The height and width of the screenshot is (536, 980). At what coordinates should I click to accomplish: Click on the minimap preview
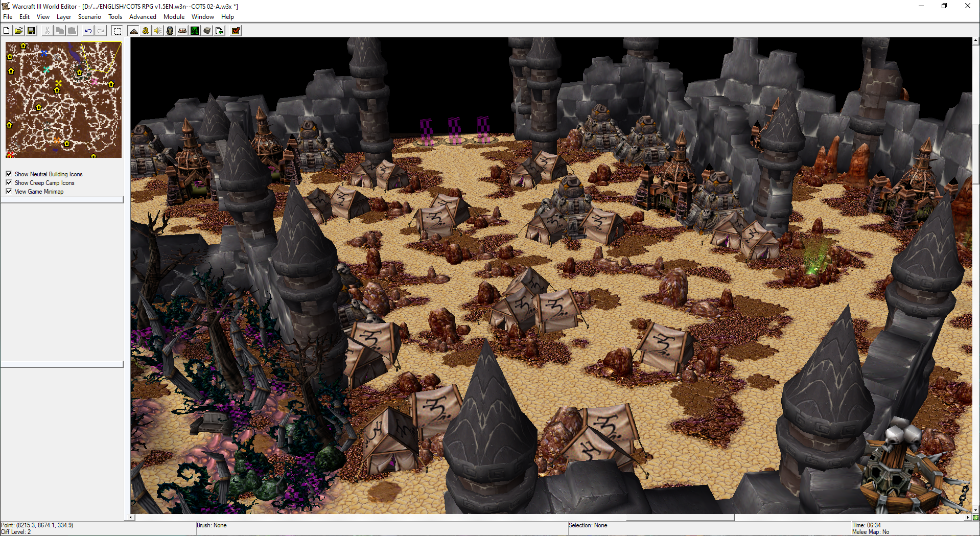point(63,100)
